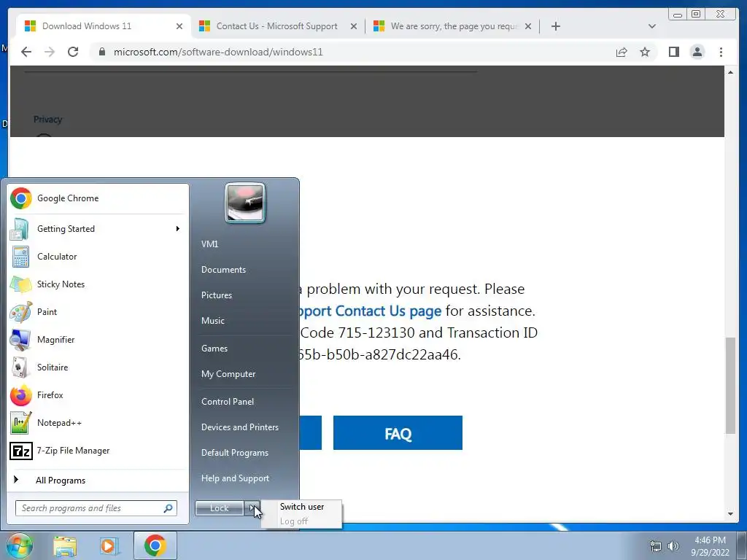The height and width of the screenshot is (560, 747).
Task: Open 7-Zip File Manager entry
Action: point(98,451)
